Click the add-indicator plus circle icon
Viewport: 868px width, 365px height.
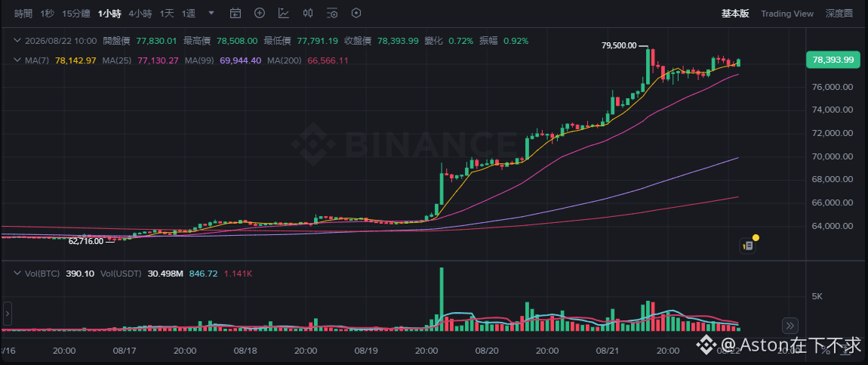(x=260, y=14)
